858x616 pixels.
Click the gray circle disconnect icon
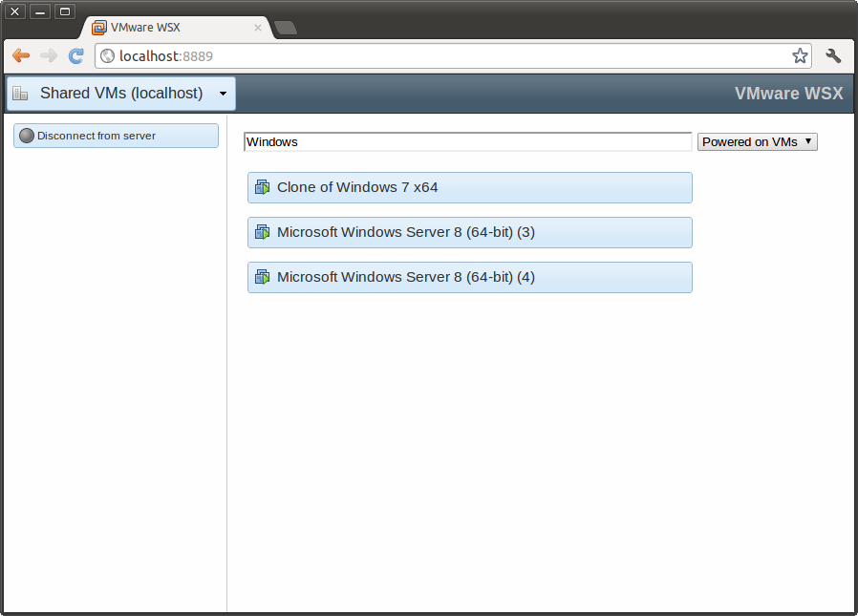(x=26, y=135)
